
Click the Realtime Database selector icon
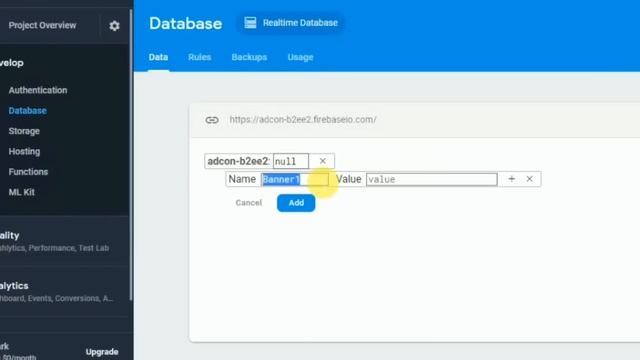point(250,23)
